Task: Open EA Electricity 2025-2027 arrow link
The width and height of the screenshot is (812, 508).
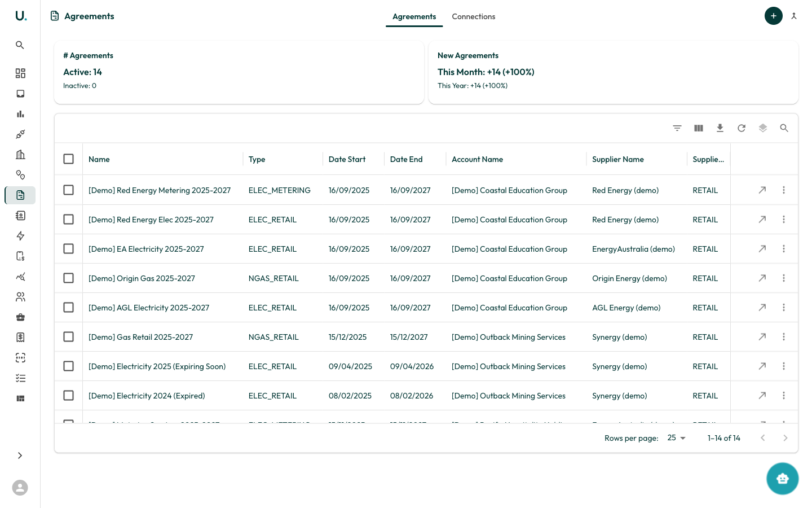Action: tap(762, 249)
